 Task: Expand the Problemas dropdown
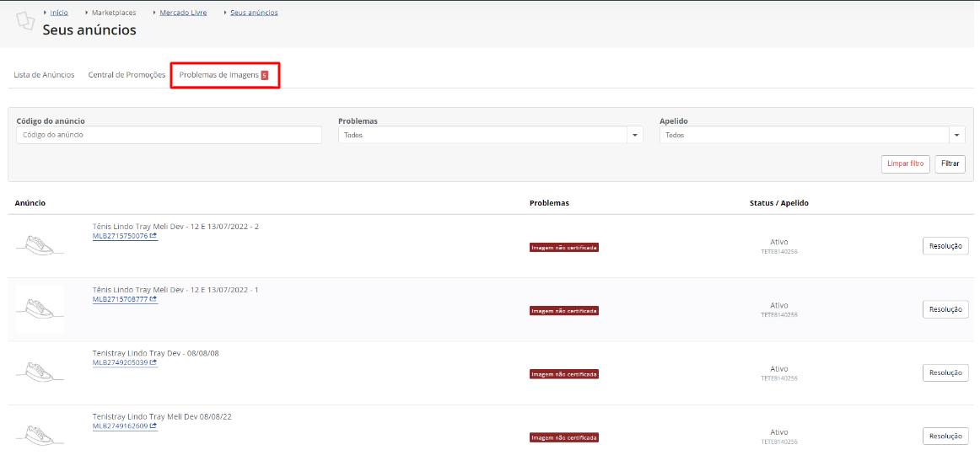(x=635, y=135)
